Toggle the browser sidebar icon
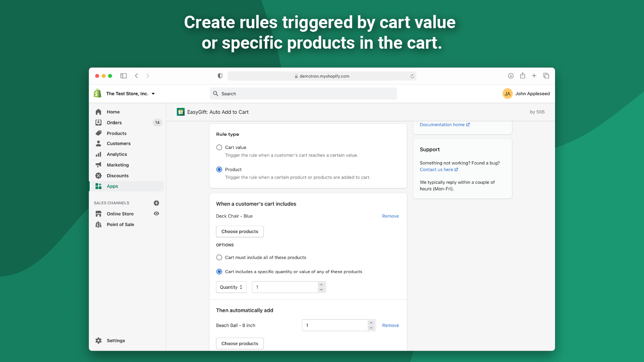This screenshot has width=644, height=362. (x=124, y=76)
